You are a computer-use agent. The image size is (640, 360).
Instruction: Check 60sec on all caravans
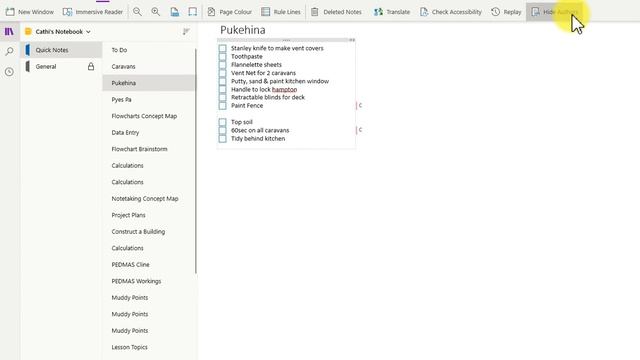pyautogui.click(x=222, y=131)
